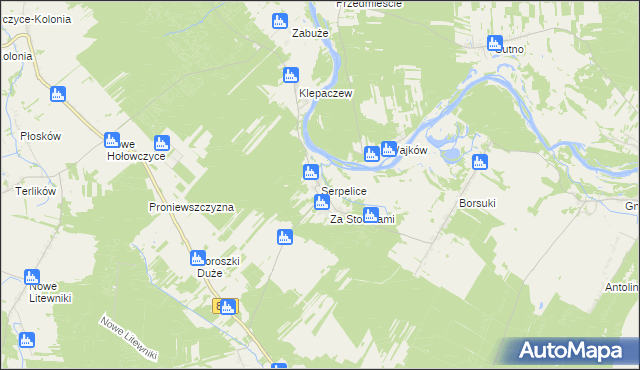Click the factory icon overlapping Nowe Hołowczyce label
Image resolution: width=640 pixels, height=370 pixels.
[x=112, y=140]
